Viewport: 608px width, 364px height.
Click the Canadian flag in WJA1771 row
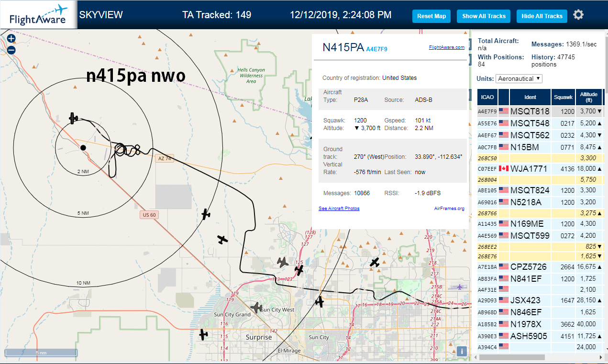(503, 168)
